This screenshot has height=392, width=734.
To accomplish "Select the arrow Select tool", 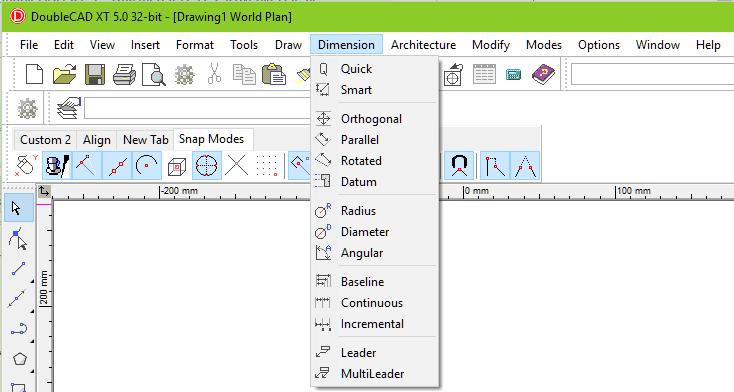I will [18, 208].
